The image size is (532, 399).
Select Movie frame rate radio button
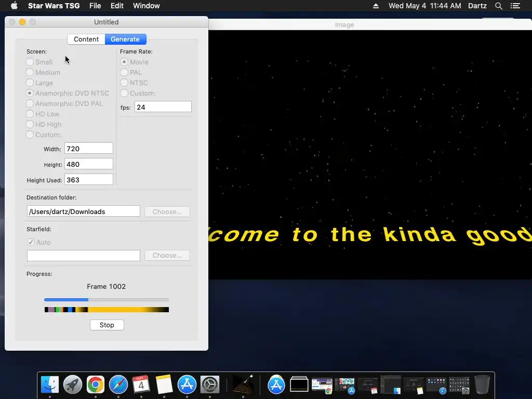pyautogui.click(x=124, y=62)
